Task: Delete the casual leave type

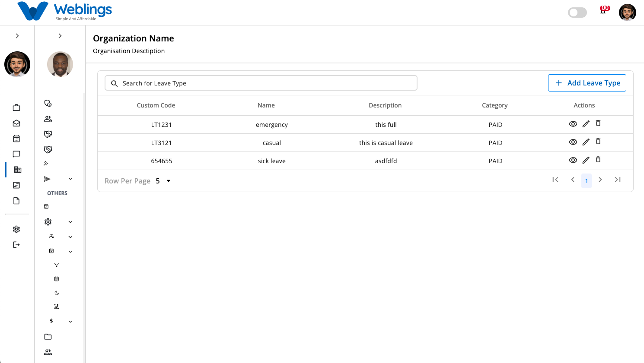Action: click(x=598, y=142)
